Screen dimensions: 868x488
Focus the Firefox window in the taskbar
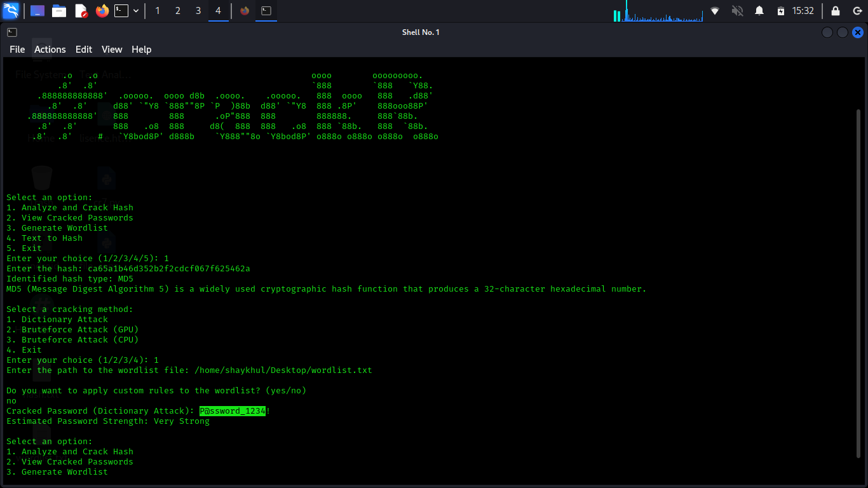tap(245, 11)
